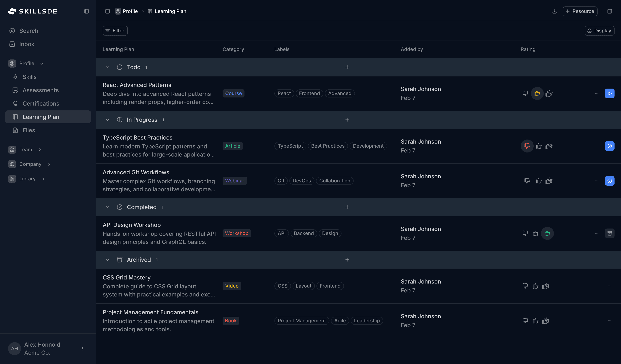Open Certifications in the sidebar
Viewport: 621px width, 364px height.
point(41,104)
